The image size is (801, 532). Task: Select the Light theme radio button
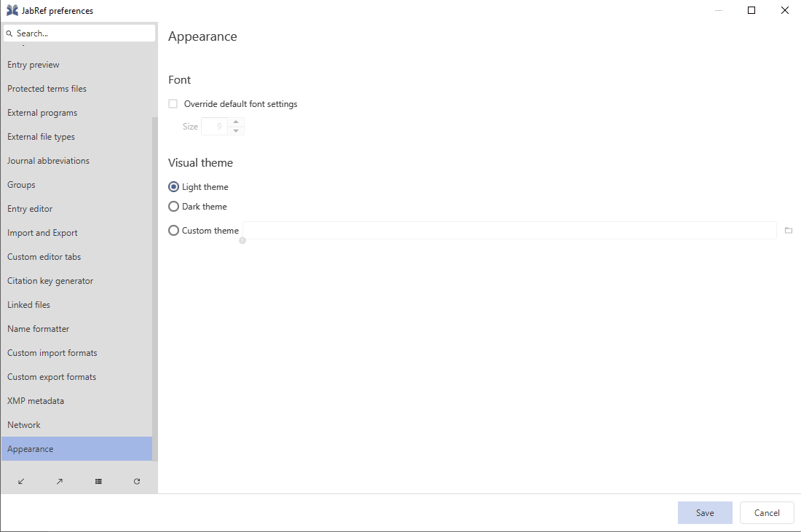click(x=174, y=187)
